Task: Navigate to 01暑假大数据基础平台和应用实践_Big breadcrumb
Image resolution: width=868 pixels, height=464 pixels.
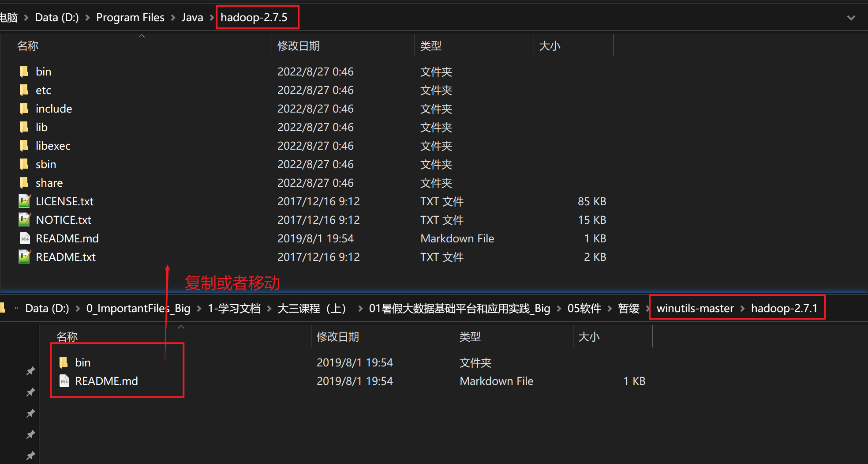Action: (460, 308)
